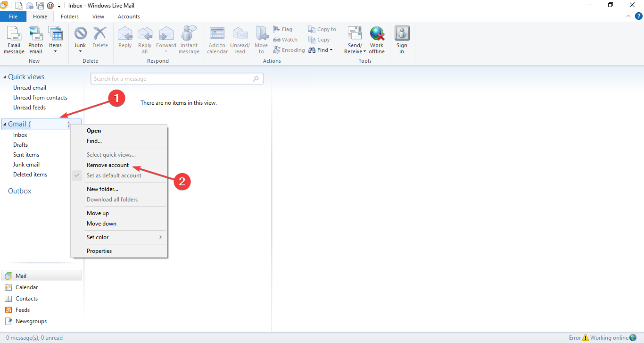
Task: Switch to Calendar view
Action: [x=41, y=287]
